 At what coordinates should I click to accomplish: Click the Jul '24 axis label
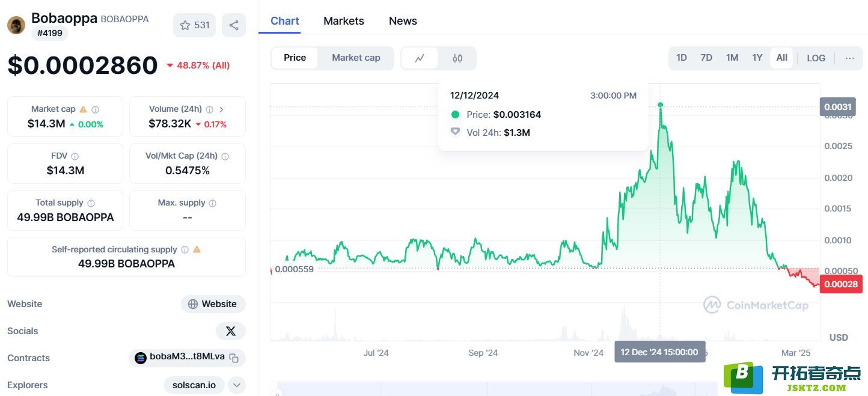click(376, 353)
